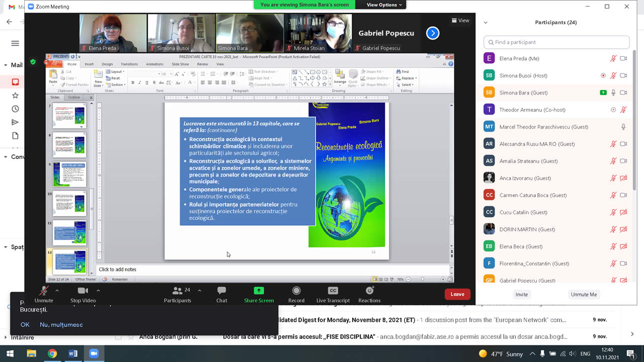Image resolution: width=644 pixels, height=362 pixels.
Task: Click the Find a participant search field
Action: click(556, 42)
